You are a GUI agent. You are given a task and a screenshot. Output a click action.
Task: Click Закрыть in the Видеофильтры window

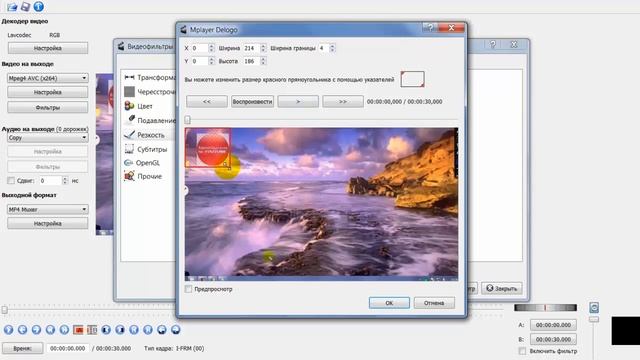pos(502,288)
